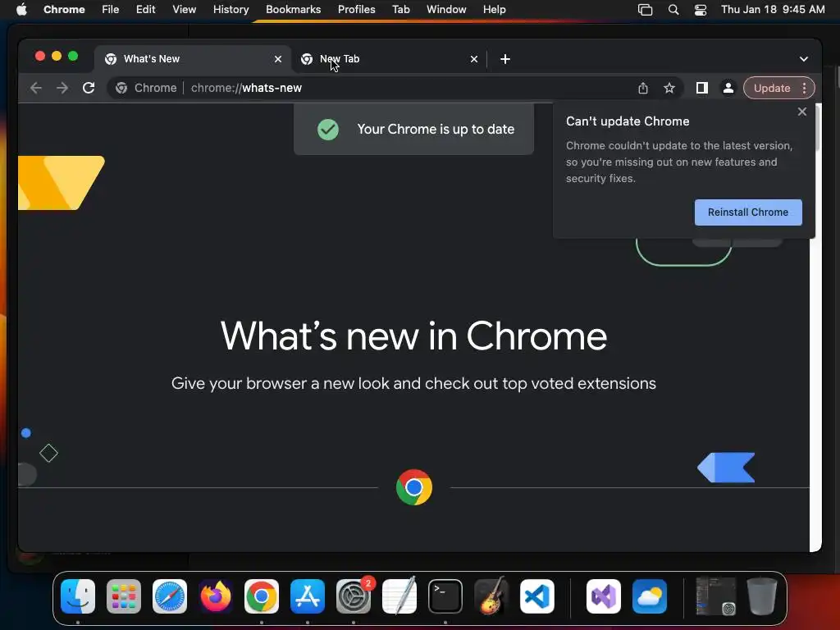Open the Chrome app menu in menu bar
Image resolution: width=840 pixels, height=630 pixels.
tap(64, 10)
